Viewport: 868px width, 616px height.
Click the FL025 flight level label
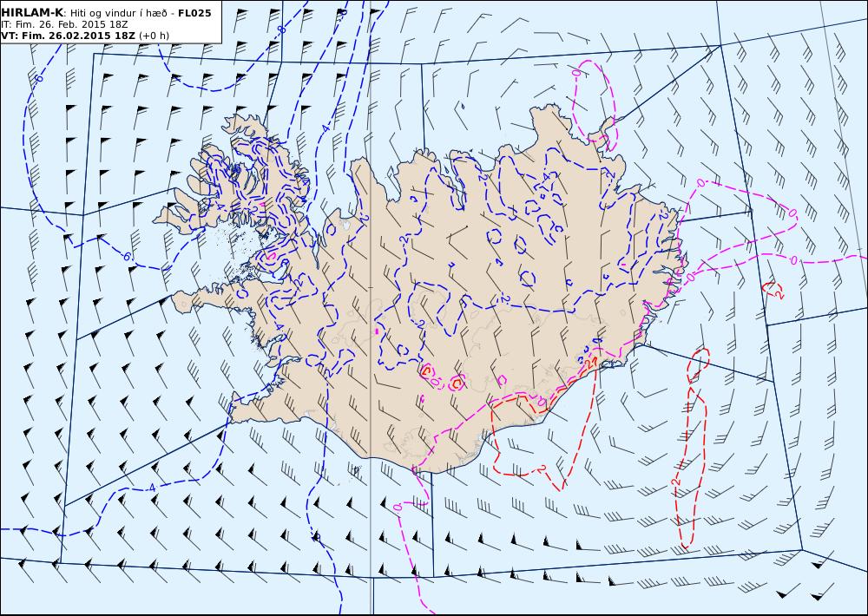(194, 13)
